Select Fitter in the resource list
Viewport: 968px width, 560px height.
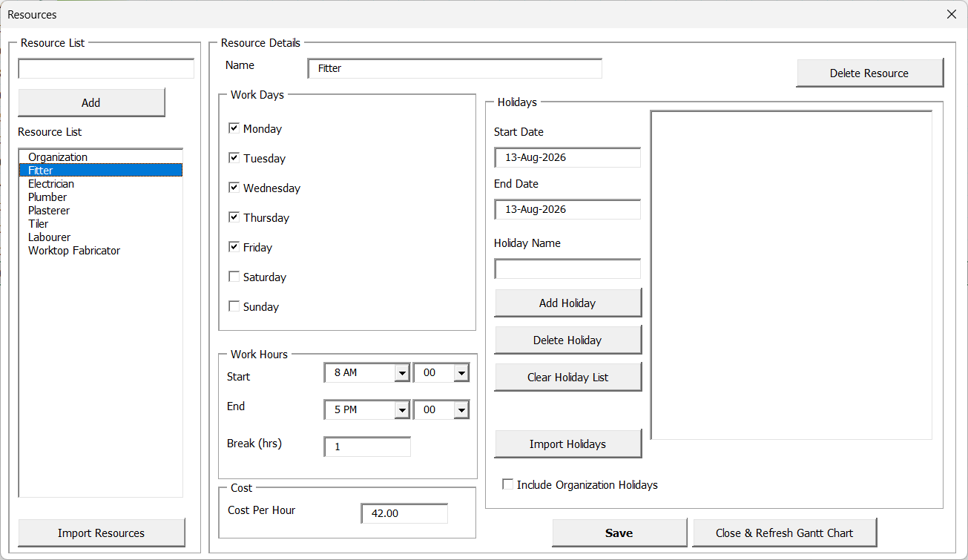(101, 171)
